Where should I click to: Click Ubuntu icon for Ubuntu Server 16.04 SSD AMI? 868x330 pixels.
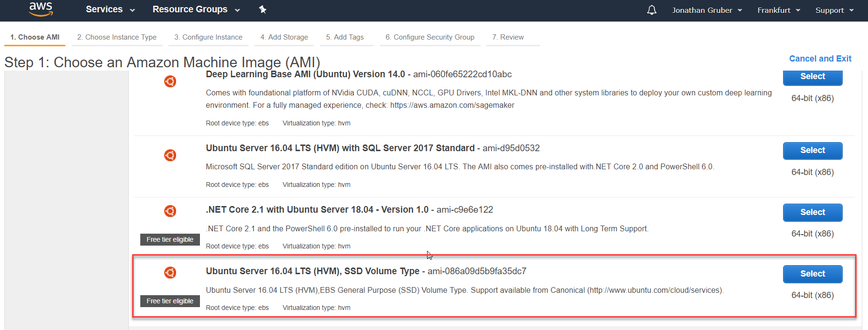pyautogui.click(x=170, y=273)
